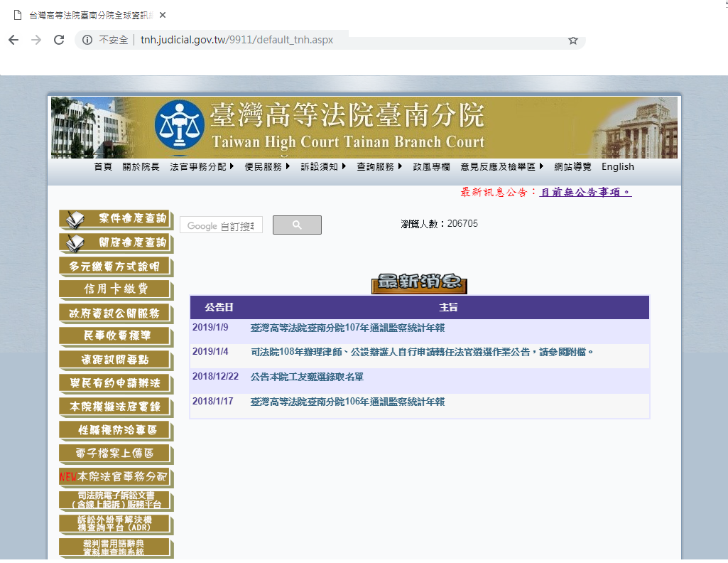Open 106年通訊監察統計年報 news link
The image size is (728, 563).
[347, 402]
